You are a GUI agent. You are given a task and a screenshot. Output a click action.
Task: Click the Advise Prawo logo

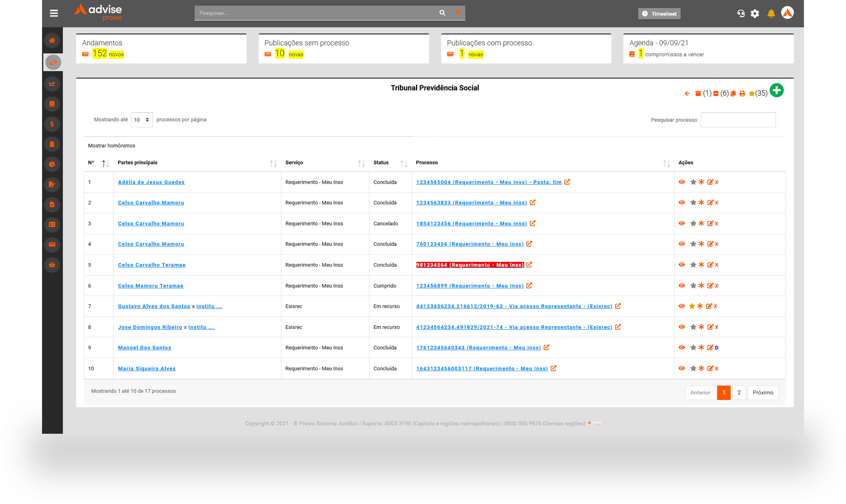[x=98, y=12]
